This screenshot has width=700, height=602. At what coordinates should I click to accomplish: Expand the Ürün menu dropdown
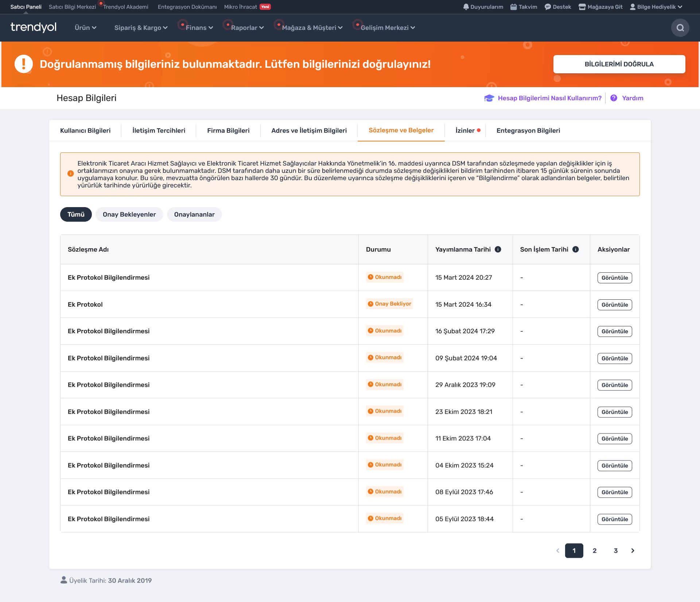coord(85,28)
